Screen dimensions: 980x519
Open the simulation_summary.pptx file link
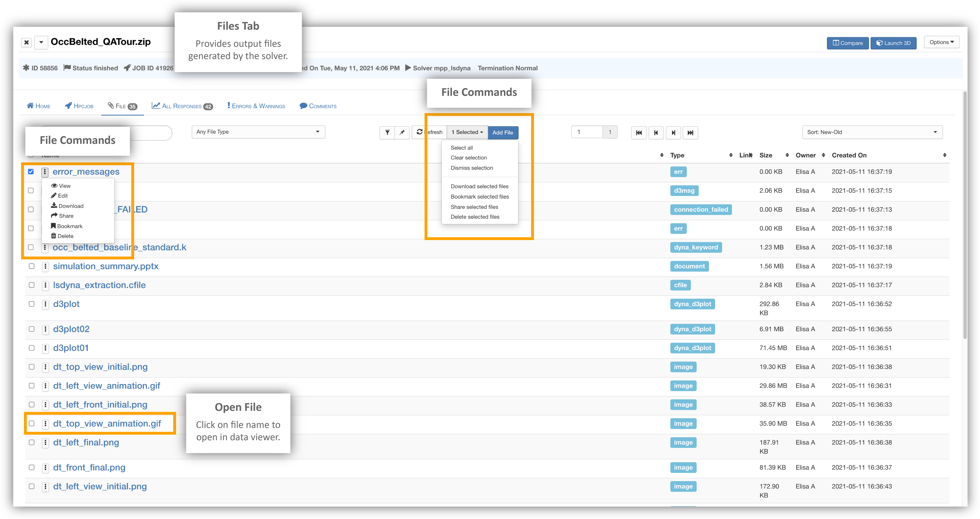point(106,266)
